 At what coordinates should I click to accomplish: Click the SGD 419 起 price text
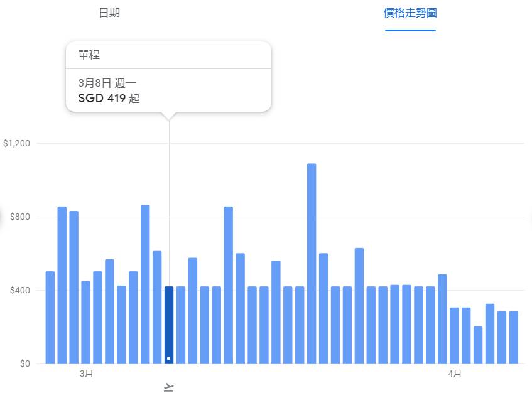108,99
